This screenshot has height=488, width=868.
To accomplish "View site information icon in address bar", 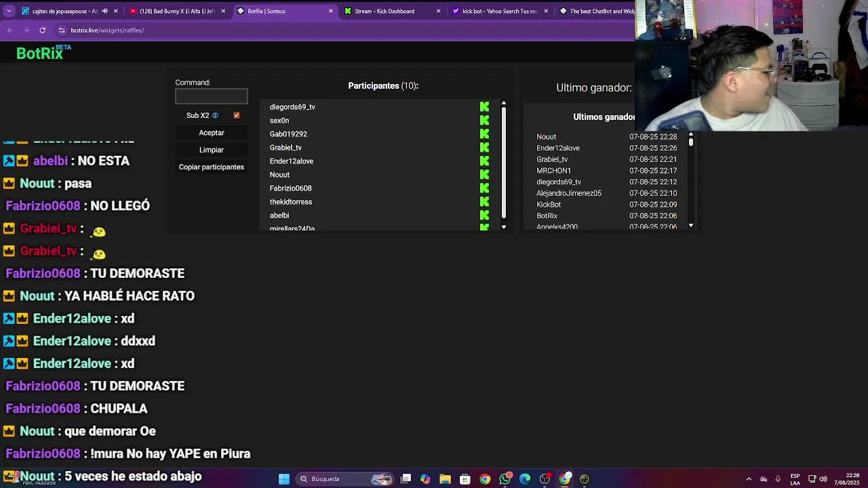I will click(62, 30).
